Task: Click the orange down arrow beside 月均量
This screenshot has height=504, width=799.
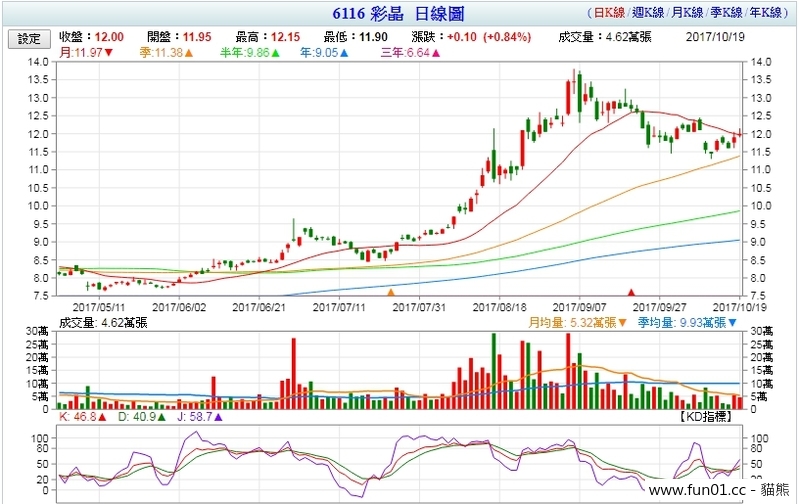Action: (622, 323)
